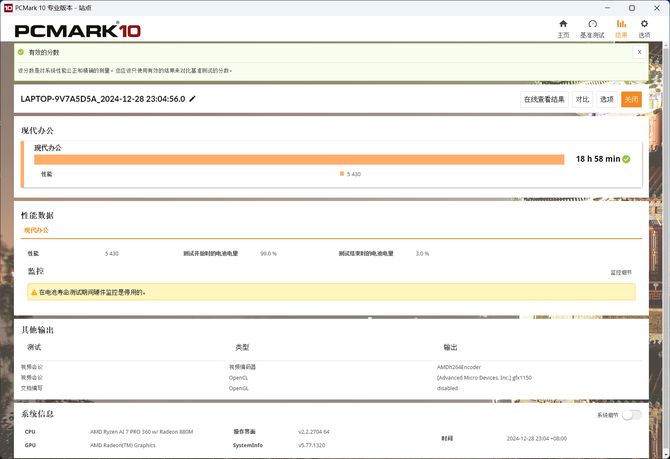
Task: Click the 99.0 % start battery value
Action: 268,253
